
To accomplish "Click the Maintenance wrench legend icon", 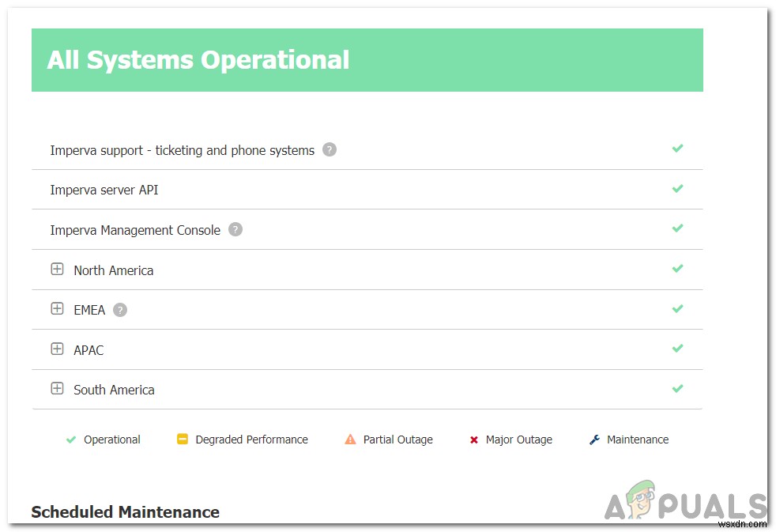I will [x=594, y=440].
